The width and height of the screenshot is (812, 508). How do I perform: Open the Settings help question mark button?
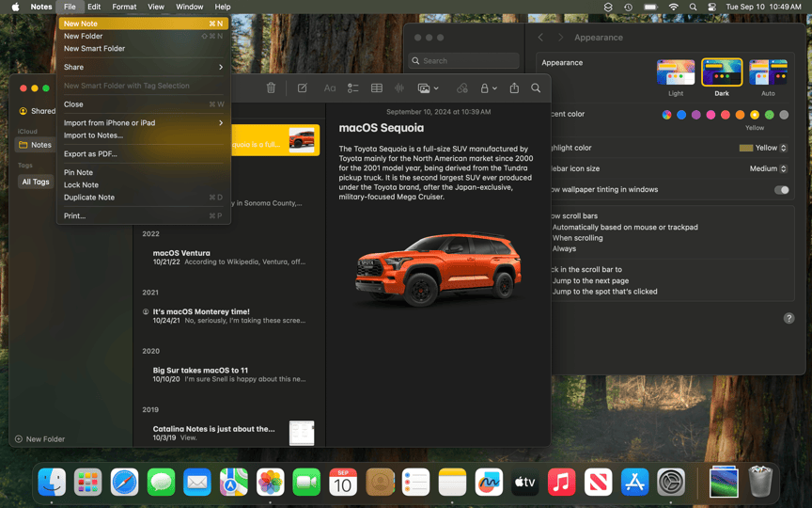coord(789,318)
